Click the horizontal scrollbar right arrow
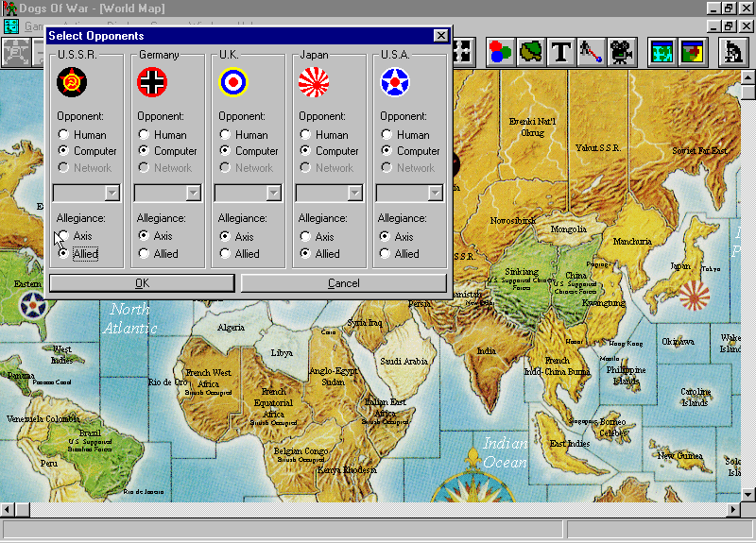The width and height of the screenshot is (756, 543). 733,509
